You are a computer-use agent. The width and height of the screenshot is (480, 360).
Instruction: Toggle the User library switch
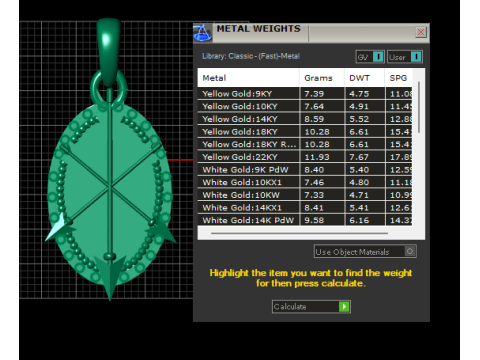(405, 57)
